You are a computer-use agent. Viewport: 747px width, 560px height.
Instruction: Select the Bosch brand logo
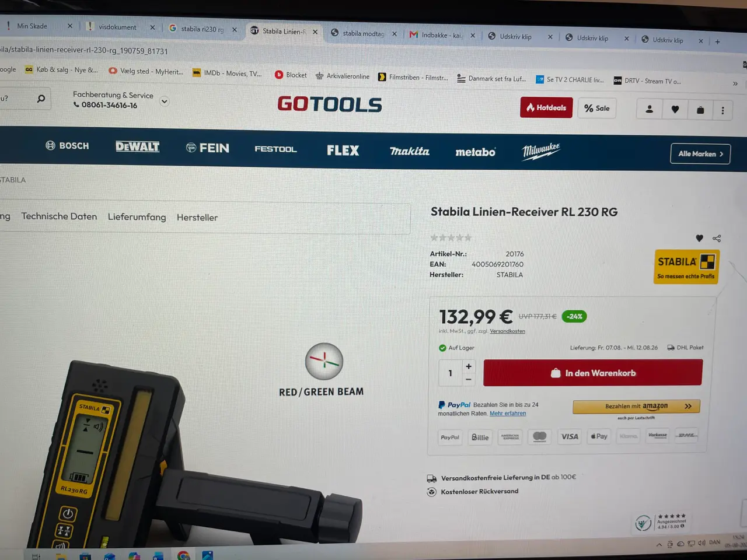pos(67,145)
